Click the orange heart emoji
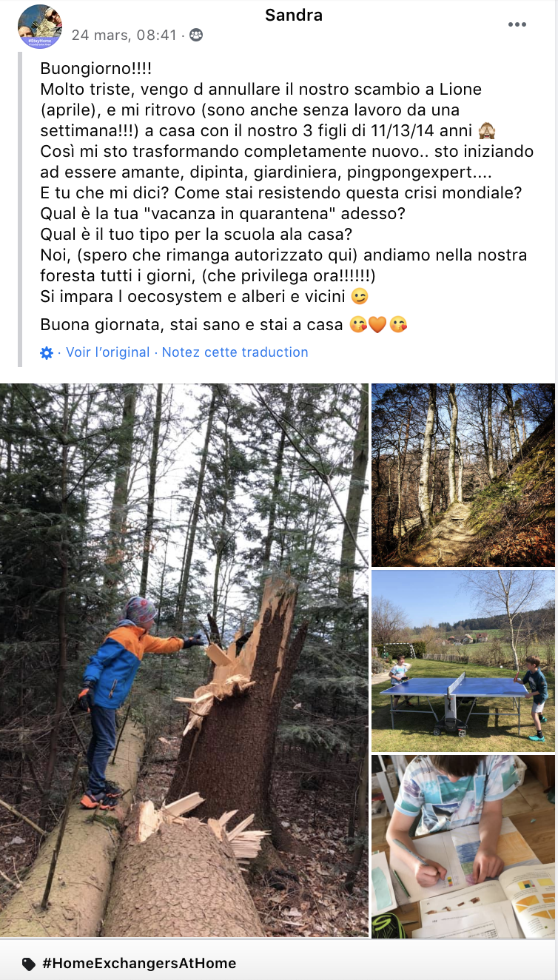 coord(378,324)
